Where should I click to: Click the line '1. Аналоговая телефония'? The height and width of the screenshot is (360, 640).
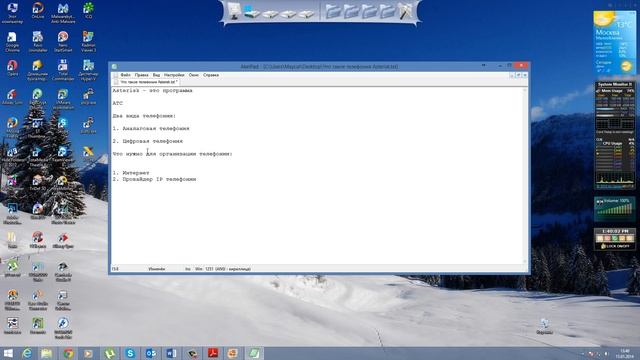pyautogui.click(x=151, y=129)
